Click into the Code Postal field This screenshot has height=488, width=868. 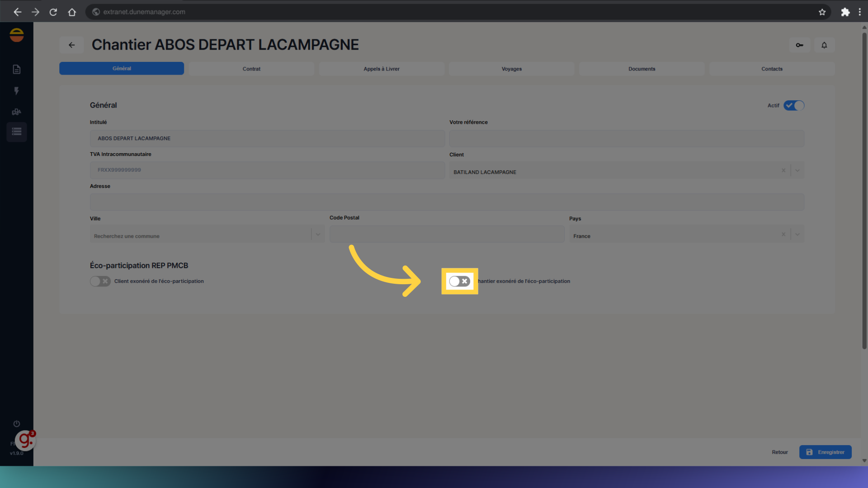pyautogui.click(x=447, y=235)
